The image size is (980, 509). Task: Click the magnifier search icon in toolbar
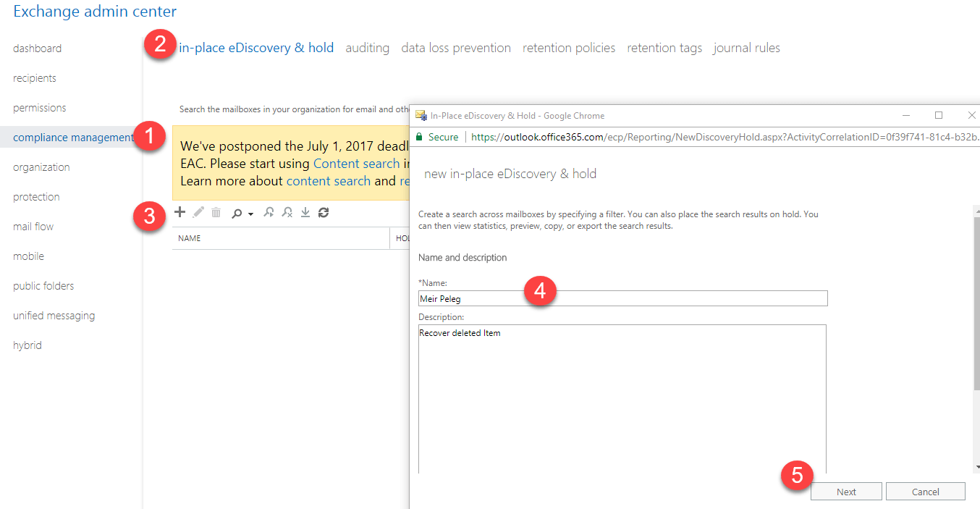coord(237,213)
